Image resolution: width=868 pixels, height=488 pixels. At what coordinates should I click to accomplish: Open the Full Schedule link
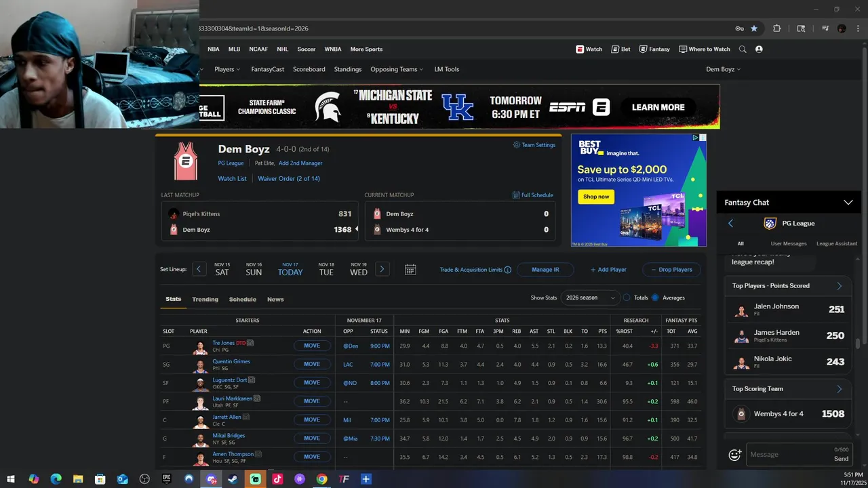(x=533, y=195)
